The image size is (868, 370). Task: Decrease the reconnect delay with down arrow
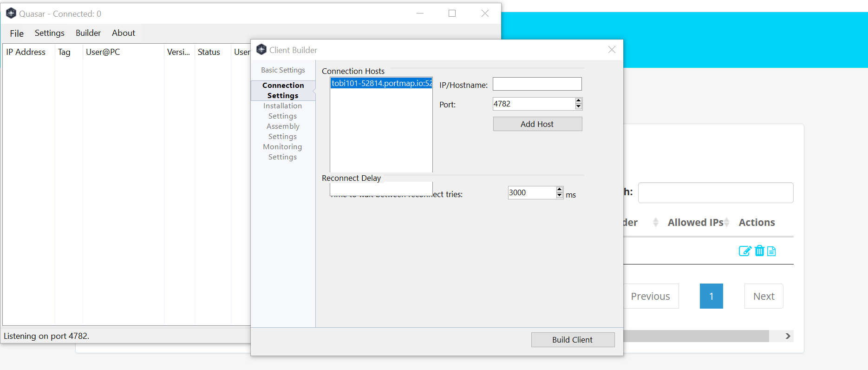559,195
